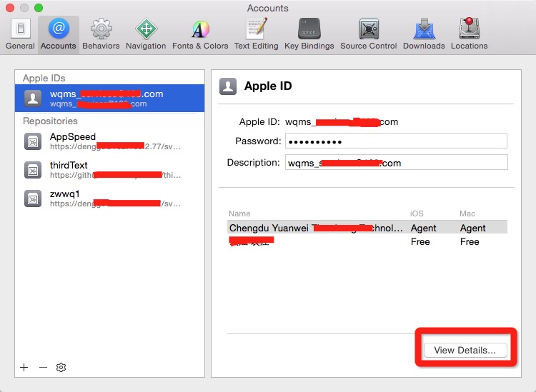536x392 pixels.
Task: Select the Accounts preferences icon
Action: [59, 34]
